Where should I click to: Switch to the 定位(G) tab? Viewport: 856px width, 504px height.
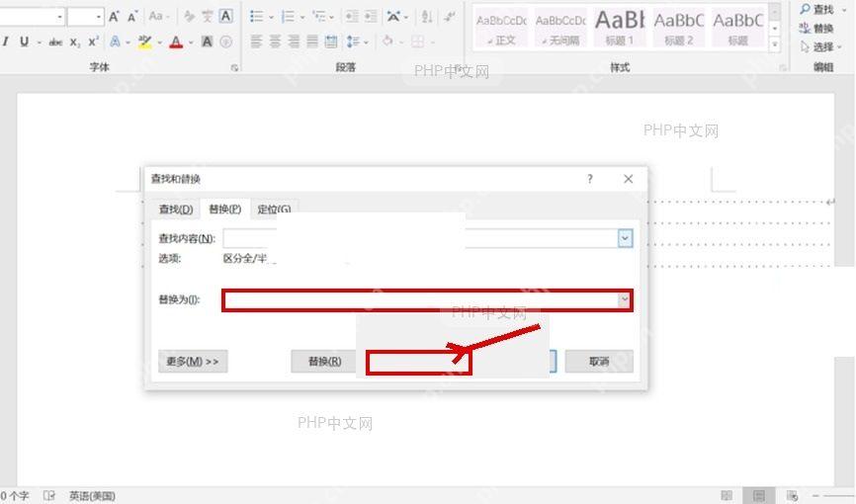click(x=274, y=210)
